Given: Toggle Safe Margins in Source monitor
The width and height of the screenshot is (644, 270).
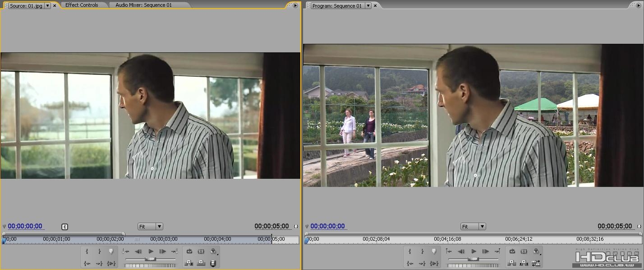Looking at the screenshot, I should (x=201, y=251).
